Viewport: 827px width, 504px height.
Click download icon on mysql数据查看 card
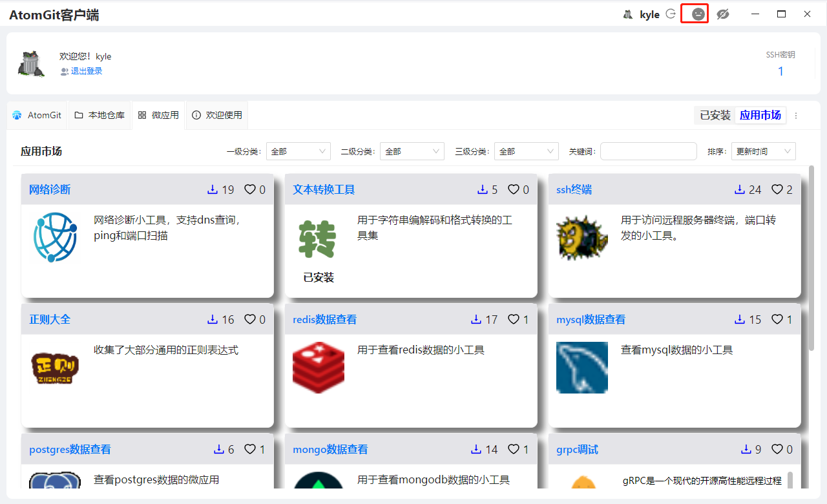click(740, 319)
